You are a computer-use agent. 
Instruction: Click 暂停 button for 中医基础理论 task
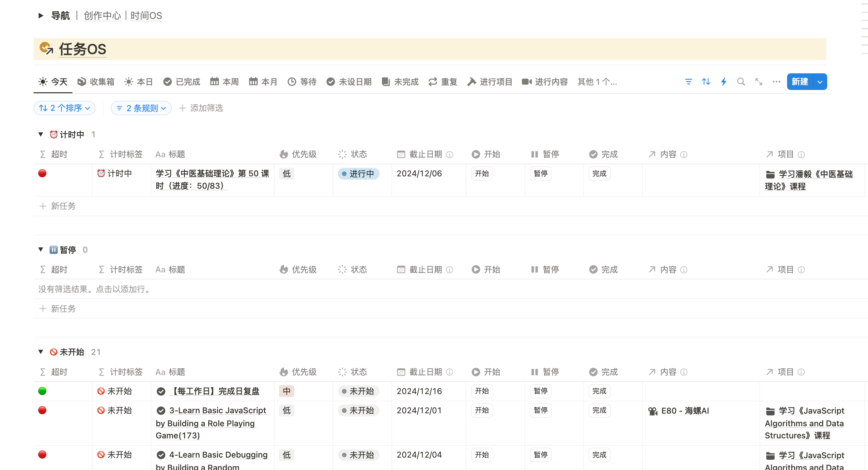click(x=540, y=174)
